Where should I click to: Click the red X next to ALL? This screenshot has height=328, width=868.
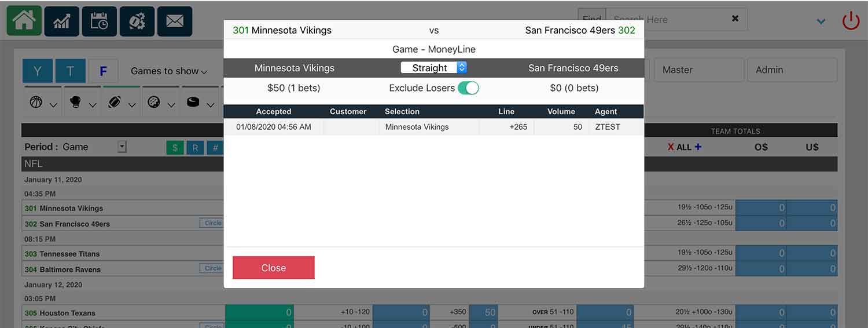(x=671, y=147)
